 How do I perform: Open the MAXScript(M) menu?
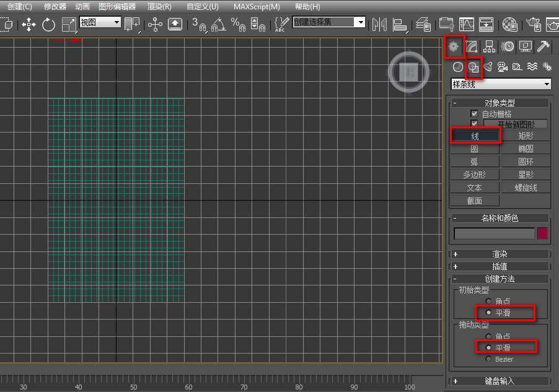click(x=257, y=6)
